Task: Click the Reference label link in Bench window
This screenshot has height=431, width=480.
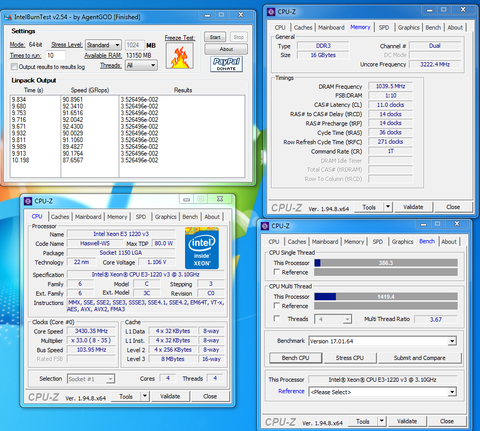Action: [x=291, y=391]
